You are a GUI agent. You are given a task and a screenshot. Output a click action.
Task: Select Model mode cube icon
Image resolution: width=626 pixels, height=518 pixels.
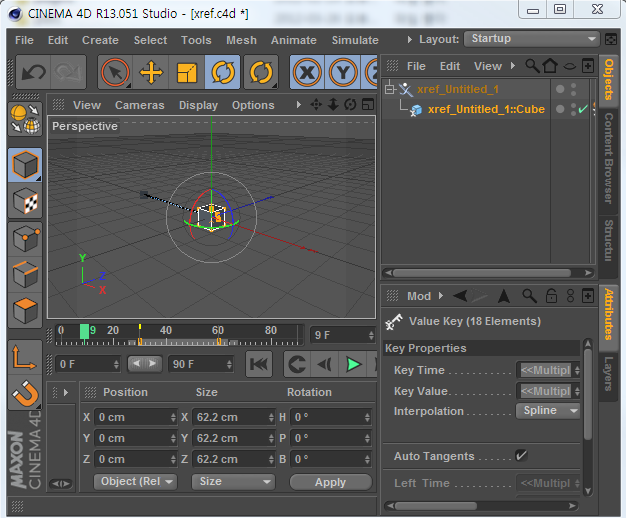pyautogui.click(x=25, y=165)
